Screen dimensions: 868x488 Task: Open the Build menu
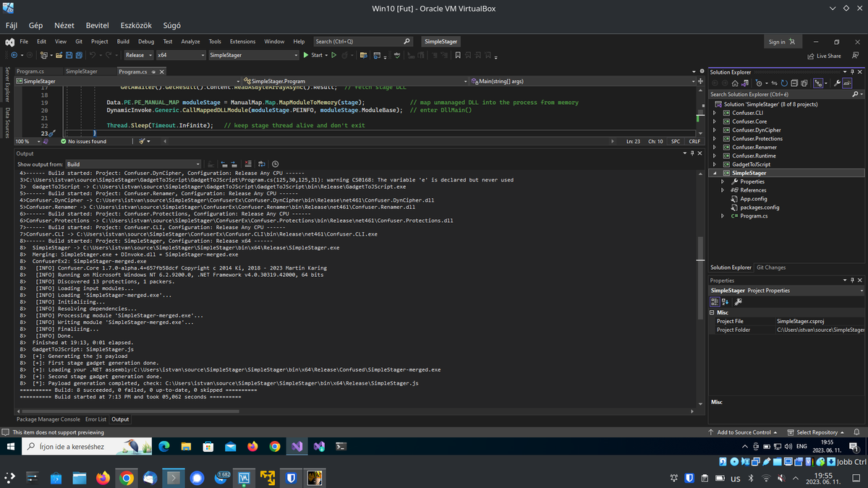(x=123, y=41)
